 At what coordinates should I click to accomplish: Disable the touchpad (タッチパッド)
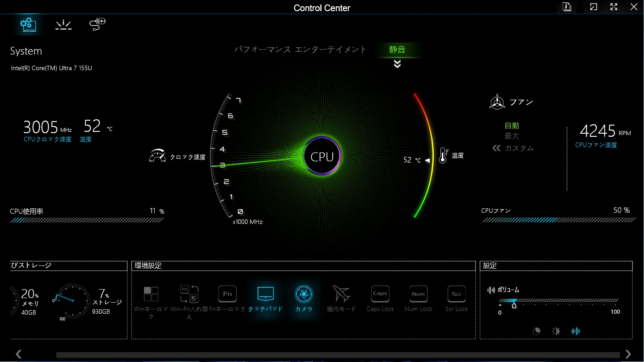click(x=265, y=294)
